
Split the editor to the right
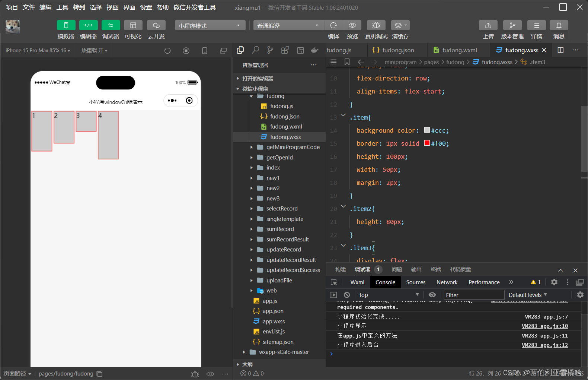click(x=560, y=50)
